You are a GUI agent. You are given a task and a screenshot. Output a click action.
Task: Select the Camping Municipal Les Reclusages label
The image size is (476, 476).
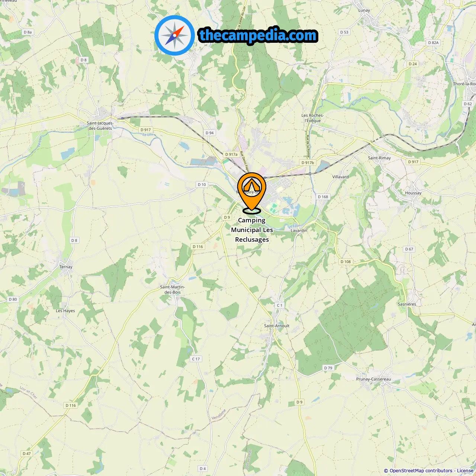click(x=252, y=230)
